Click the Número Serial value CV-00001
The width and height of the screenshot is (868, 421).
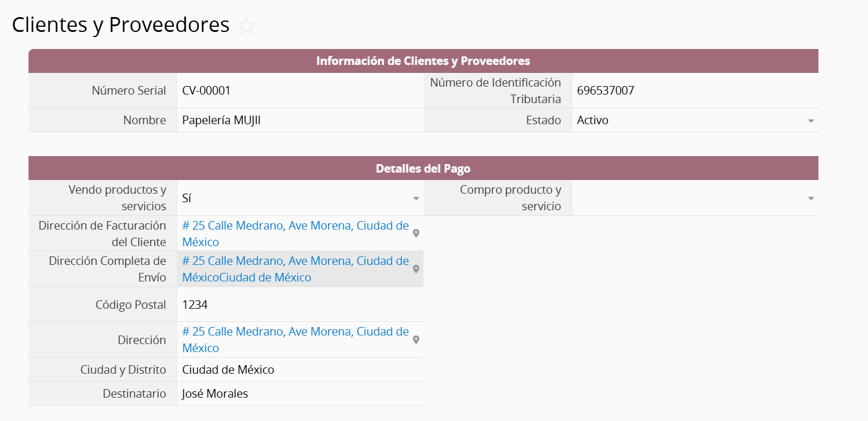(206, 91)
